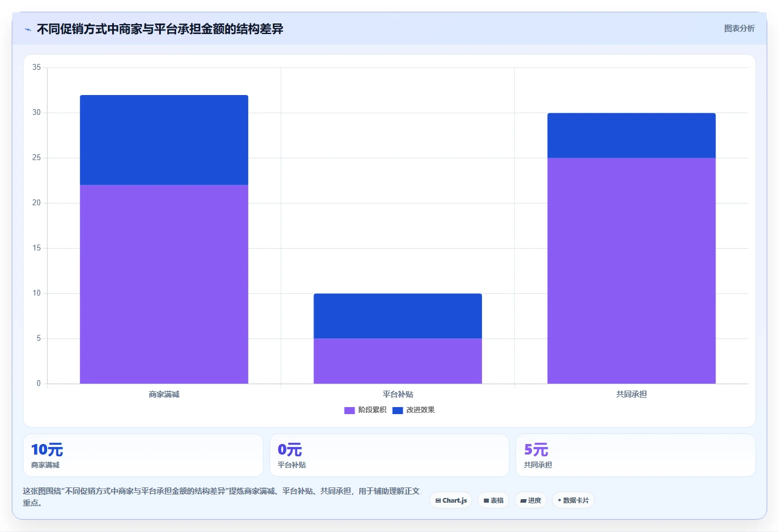Image resolution: width=779 pixels, height=532 pixels.
Task: Click the y-axis value 30
Action: coord(36,113)
